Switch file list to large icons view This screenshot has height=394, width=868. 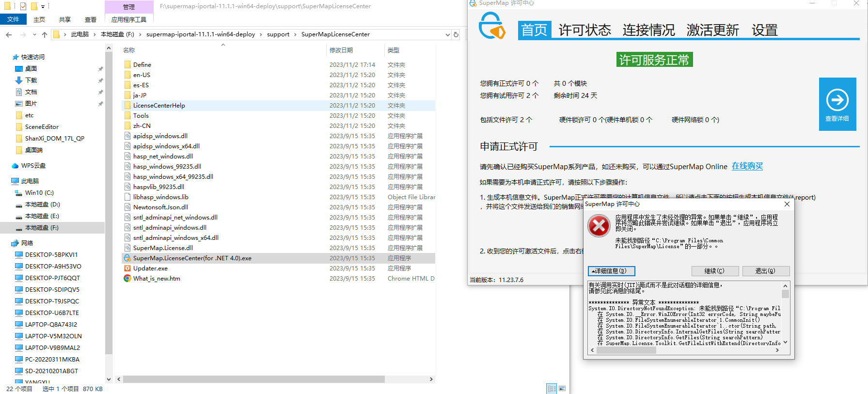pos(562,389)
